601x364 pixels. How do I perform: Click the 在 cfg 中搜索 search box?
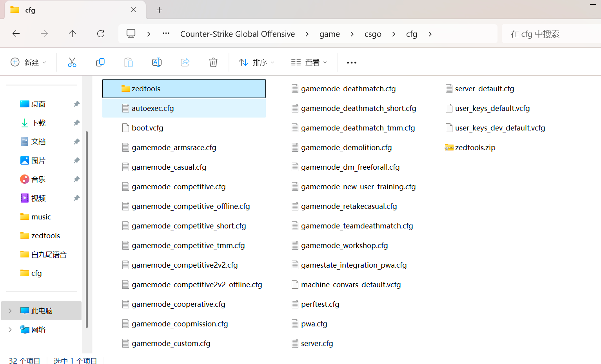[551, 34]
